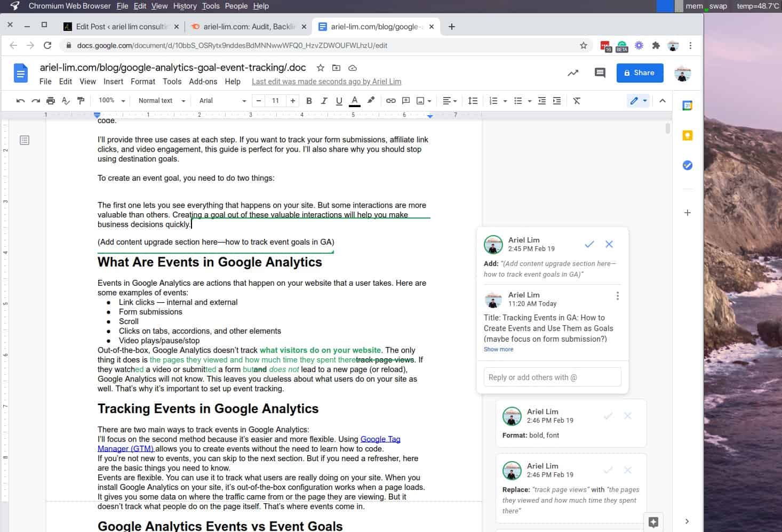Image resolution: width=782 pixels, height=532 pixels.
Task: Increase font size with plus button
Action: [292, 101]
